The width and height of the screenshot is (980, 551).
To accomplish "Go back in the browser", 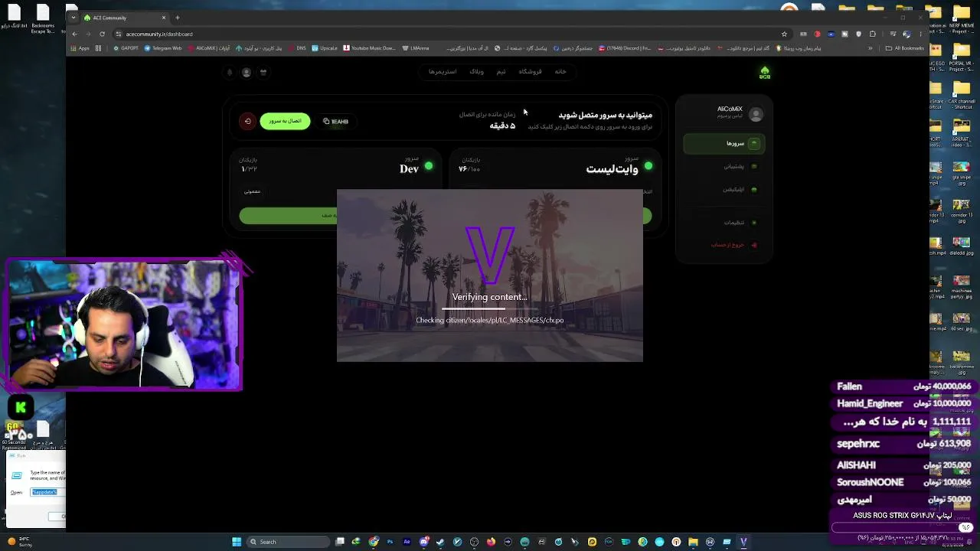I will tap(74, 34).
